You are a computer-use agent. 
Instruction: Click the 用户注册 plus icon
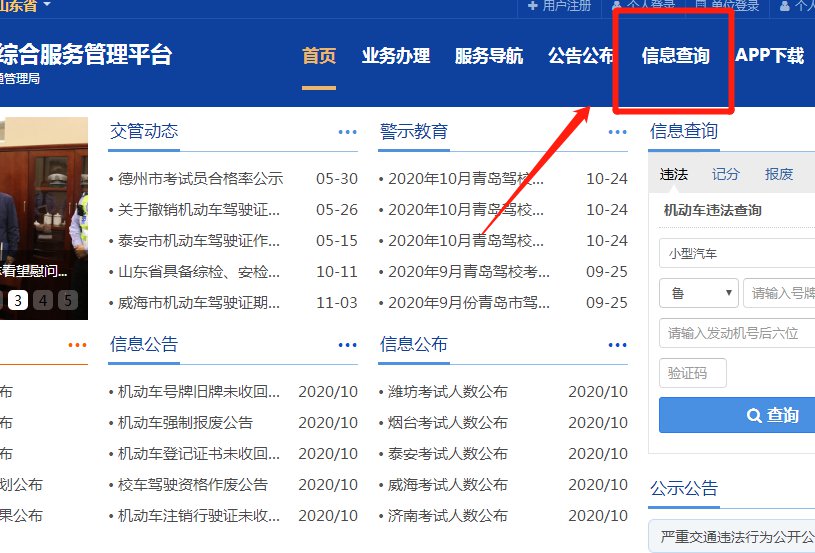click(x=534, y=6)
